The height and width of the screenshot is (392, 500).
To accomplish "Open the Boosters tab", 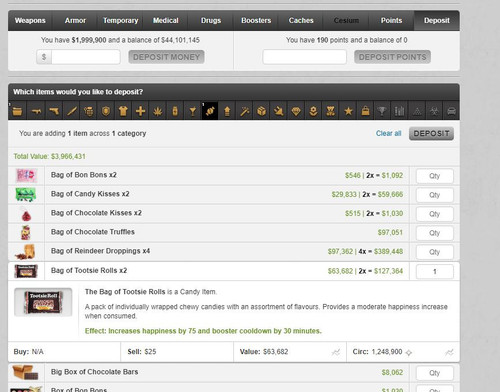I will click(256, 20).
